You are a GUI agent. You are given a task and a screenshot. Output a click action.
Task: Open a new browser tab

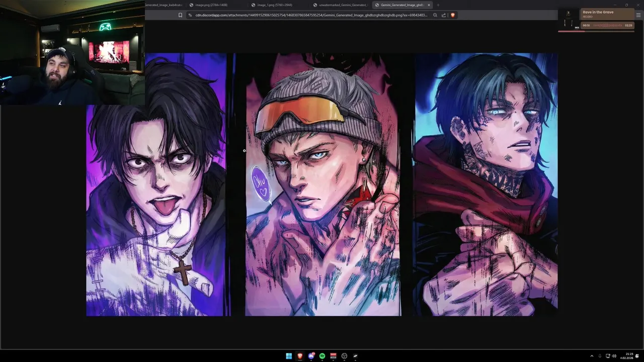438,5
